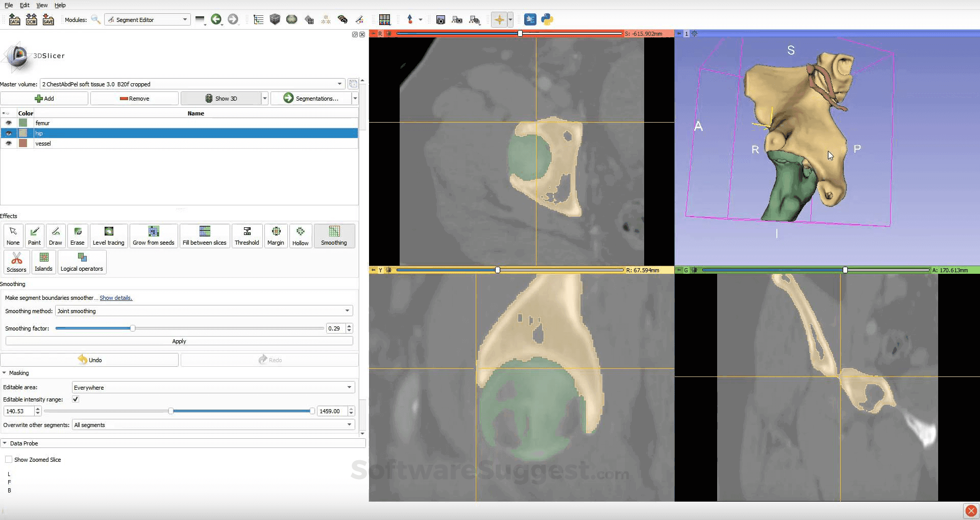
Task: Select the Paint effect
Action: 34,235
